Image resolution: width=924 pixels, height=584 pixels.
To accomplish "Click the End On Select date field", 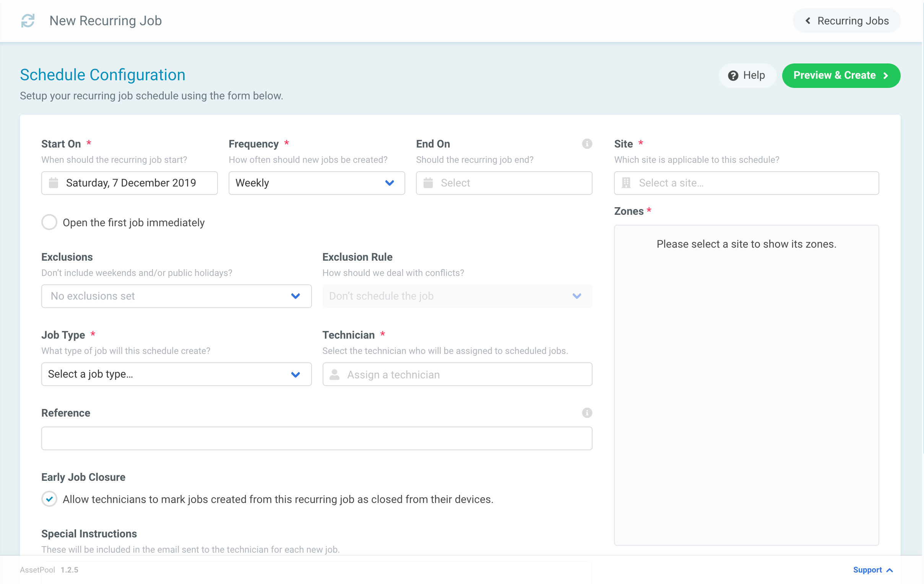I will 504,183.
